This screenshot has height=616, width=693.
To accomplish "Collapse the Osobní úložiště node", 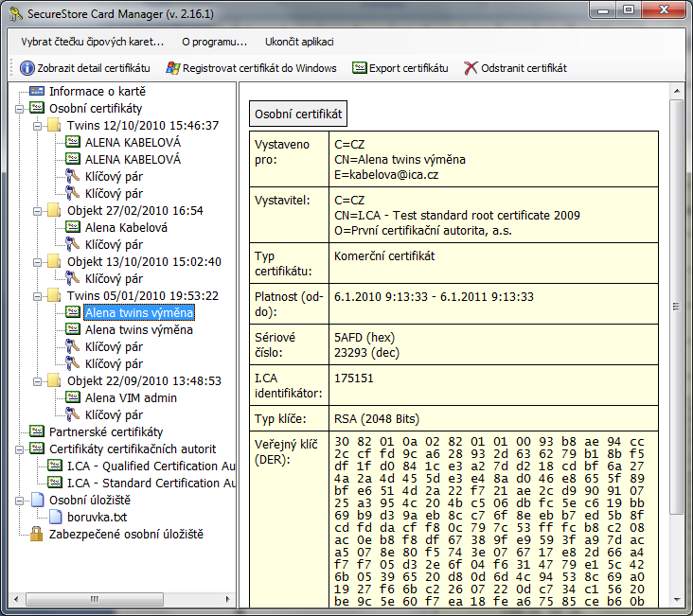I will pyautogui.click(x=20, y=501).
